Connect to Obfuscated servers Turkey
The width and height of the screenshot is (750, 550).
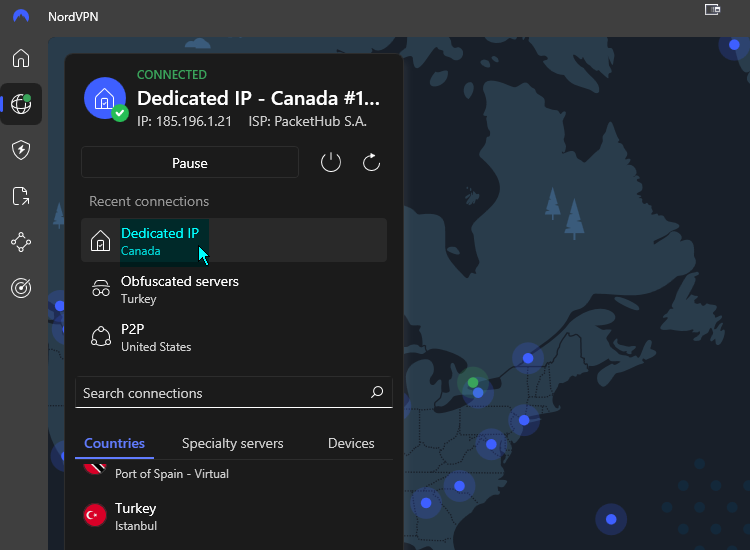(234, 289)
